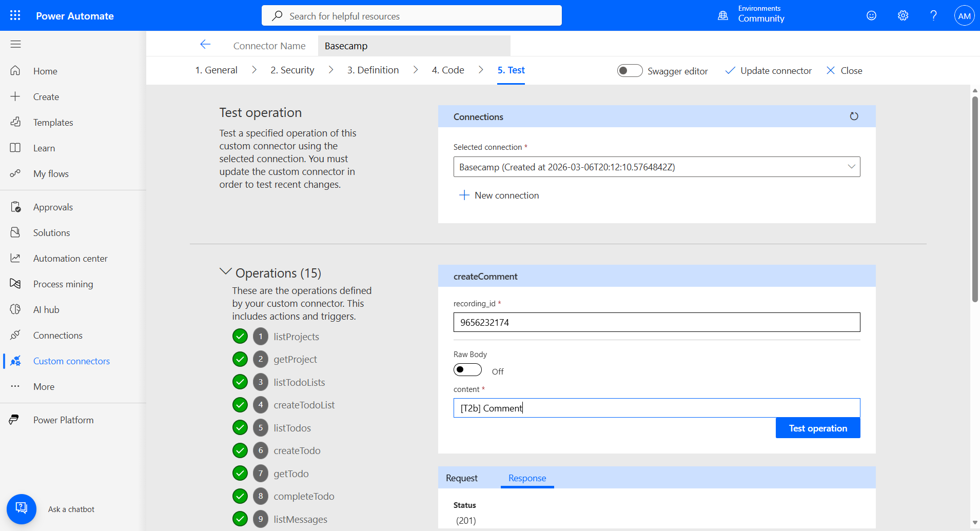Viewport: 980px width, 531px height.
Task: Switch to the Response tab
Action: (527, 478)
